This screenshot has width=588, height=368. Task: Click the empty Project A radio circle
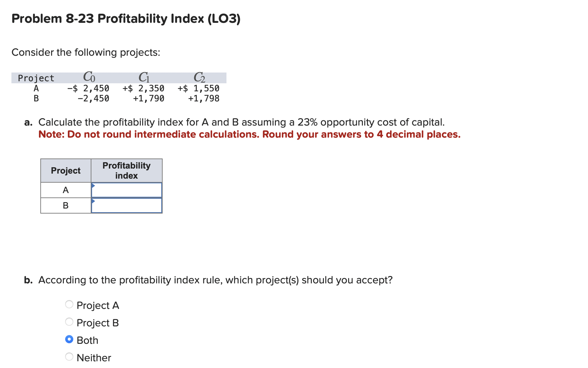click(x=70, y=304)
